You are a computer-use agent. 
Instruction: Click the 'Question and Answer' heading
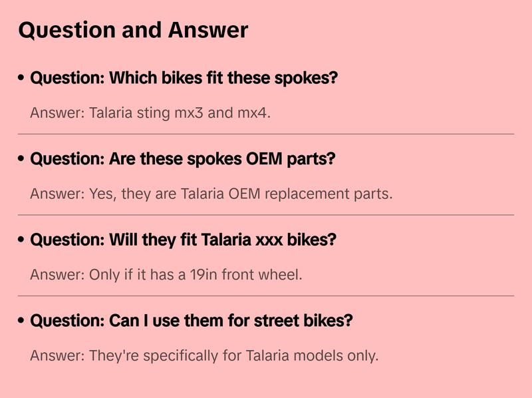[x=133, y=30]
